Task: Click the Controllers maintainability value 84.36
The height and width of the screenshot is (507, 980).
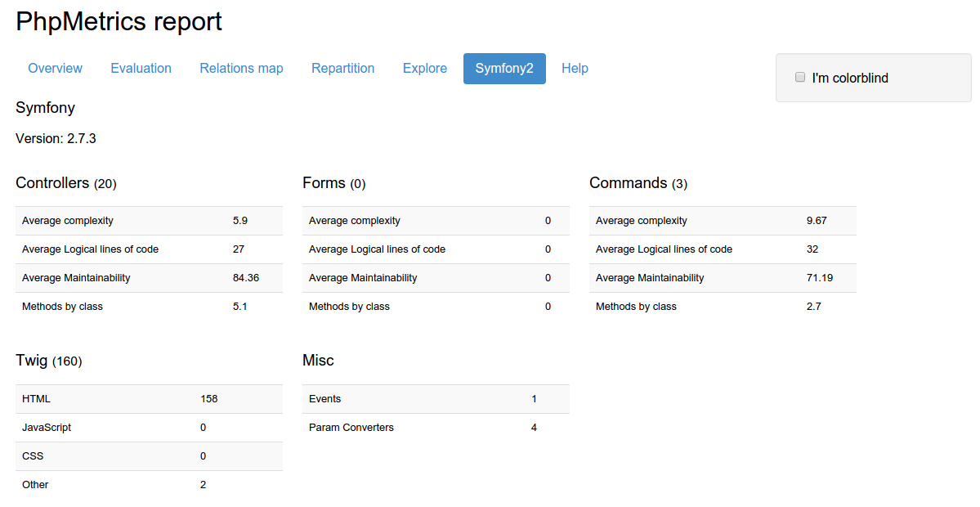Action: coord(246,278)
